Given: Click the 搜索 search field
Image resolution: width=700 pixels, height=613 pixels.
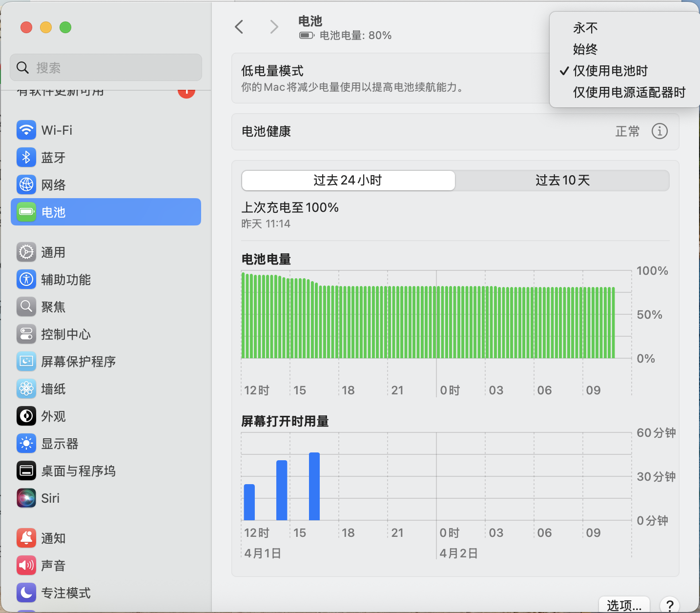Looking at the screenshot, I should click(106, 67).
